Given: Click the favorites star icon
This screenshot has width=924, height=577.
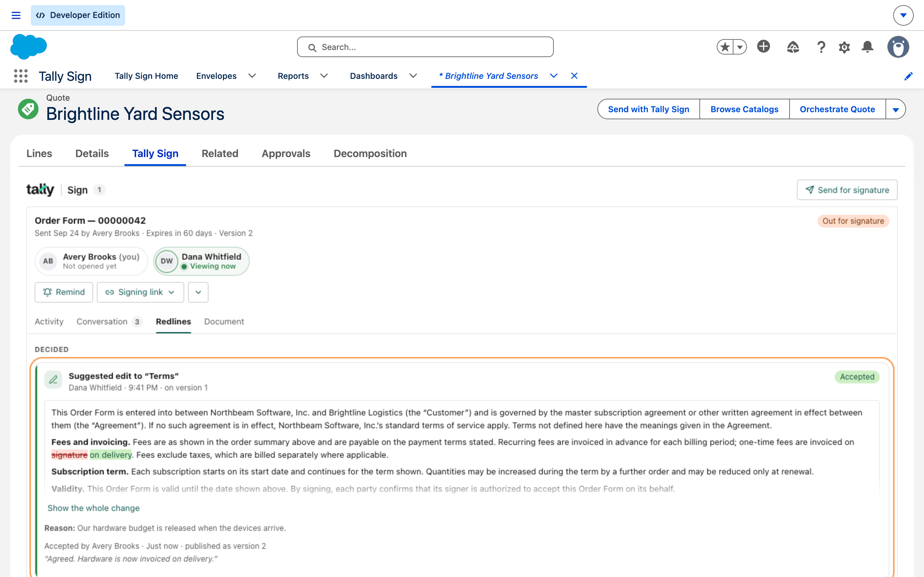Looking at the screenshot, I should 725,47.
